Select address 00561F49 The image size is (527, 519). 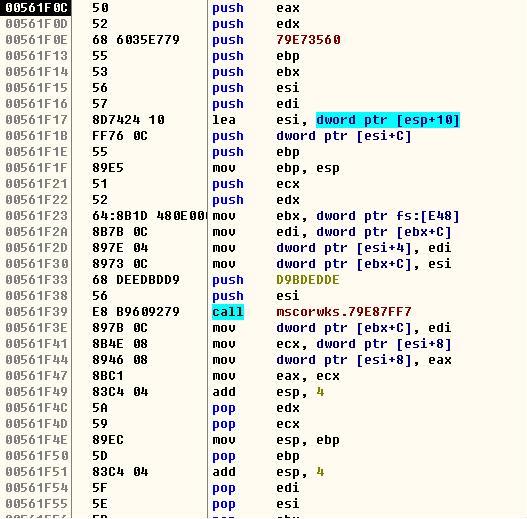coord(36,392)
